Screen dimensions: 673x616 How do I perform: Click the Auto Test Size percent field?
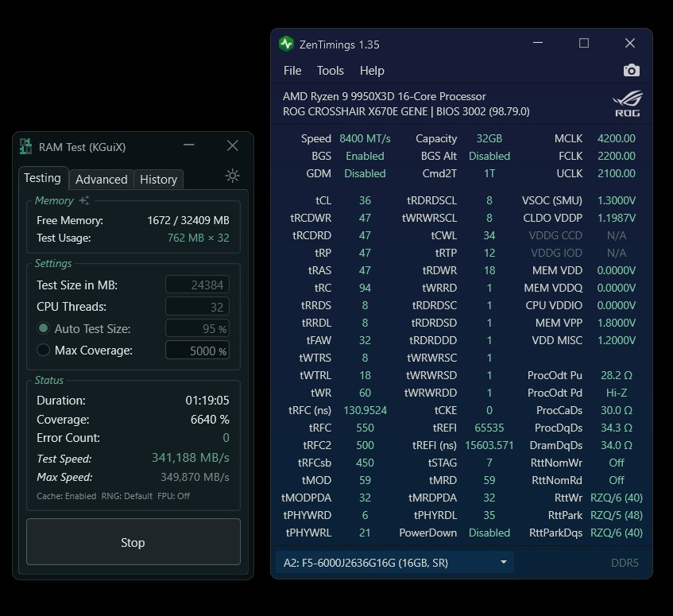click(x=197, y=328)
